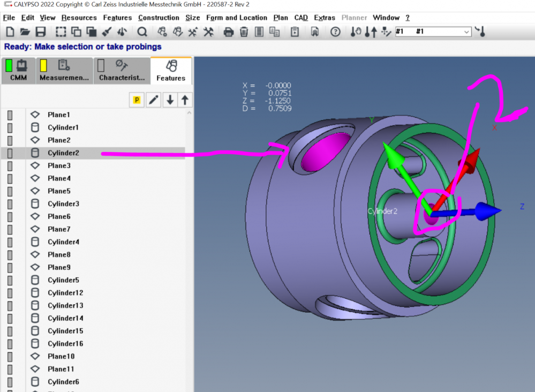The height and width of the screenshot is (392, 535).
Task: Click the pencil edit icon above feature list
Action: [x=154, y=100]
